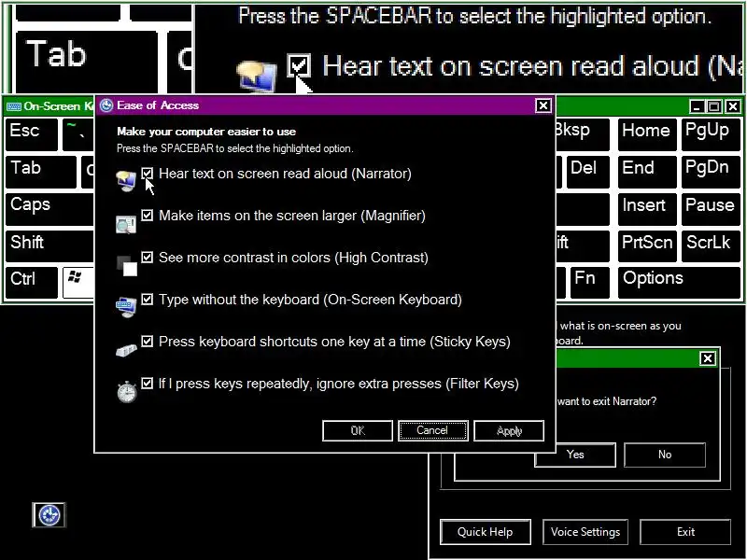Screen dimensions: 747x560
Task: Click magnified Tab key in Magnifier view
Action: click(x=86, y=62)
